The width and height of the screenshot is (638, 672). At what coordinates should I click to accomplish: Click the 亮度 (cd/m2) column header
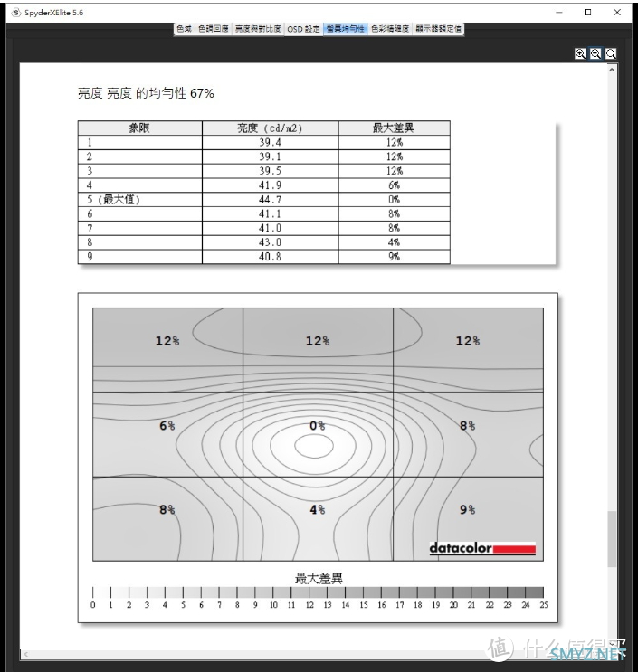coord(270,128)
